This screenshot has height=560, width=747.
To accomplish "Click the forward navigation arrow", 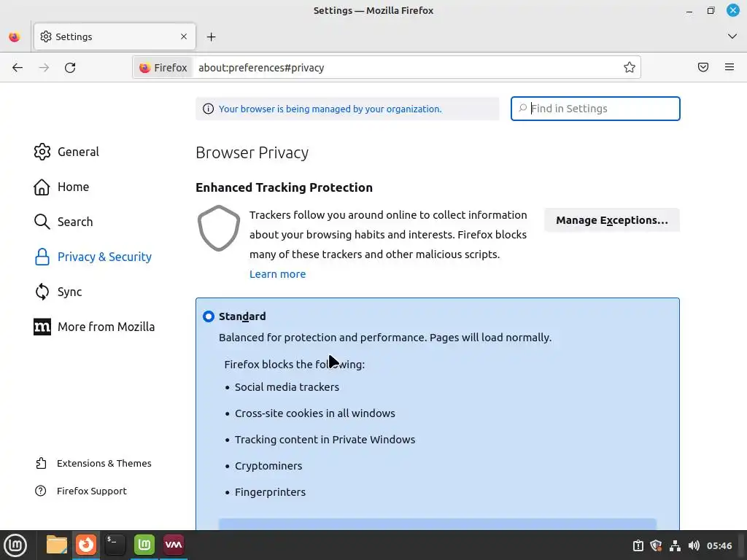I will [44, 68].
